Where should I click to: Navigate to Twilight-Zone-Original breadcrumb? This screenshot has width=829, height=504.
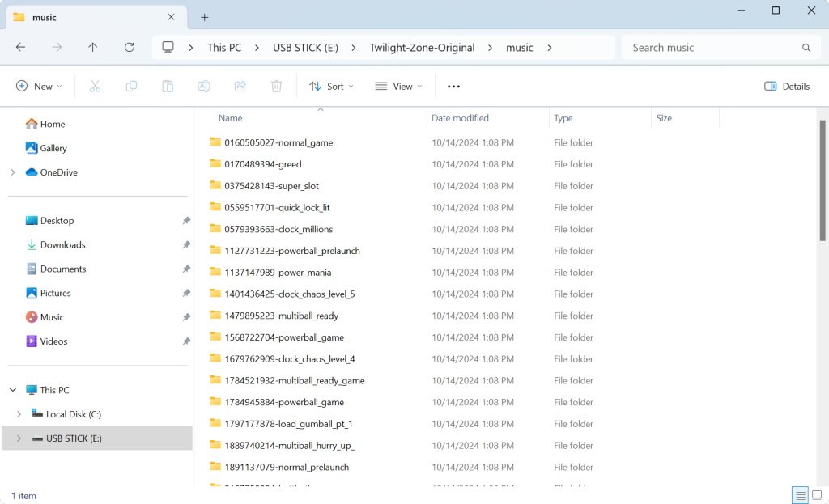[422, 48]
